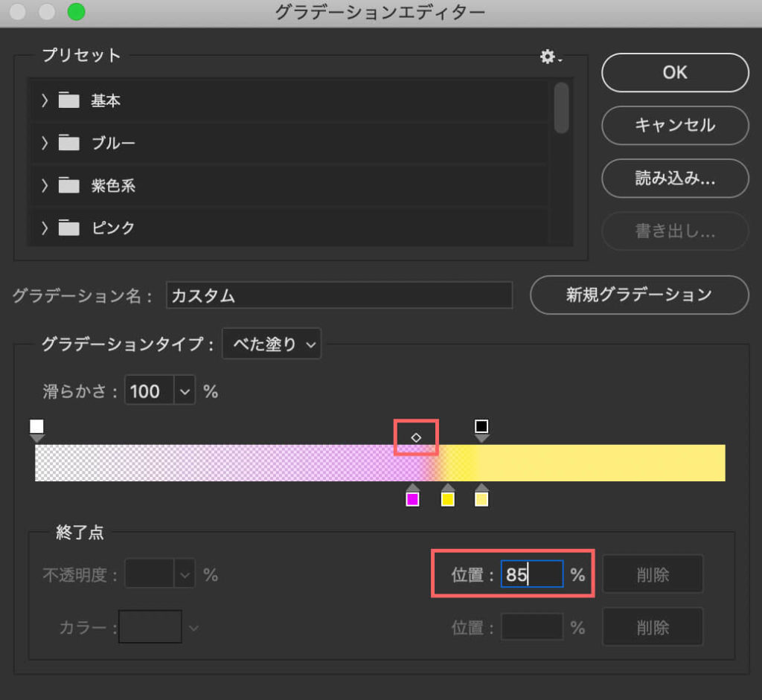Screen dimensions: 762x700
Task: Click the preset list scrollbar
Action: 561,108
